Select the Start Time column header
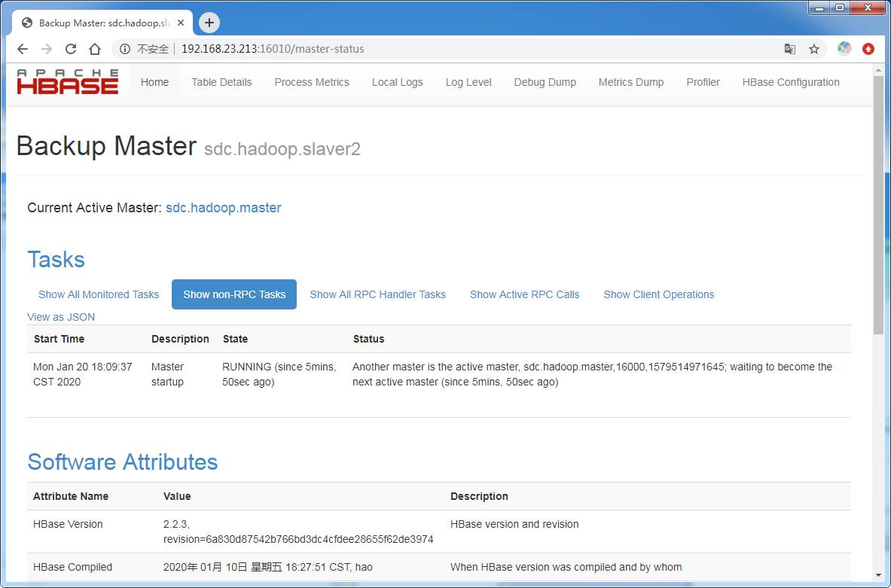The height and width of the screenshot is (588, 891). [59, 339]
